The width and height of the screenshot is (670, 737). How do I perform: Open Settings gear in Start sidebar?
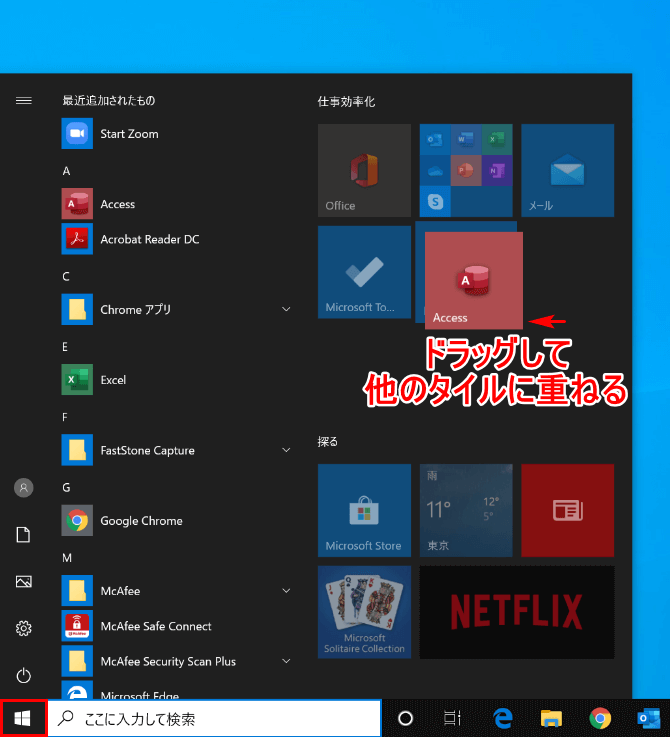[x=24, y=628]
